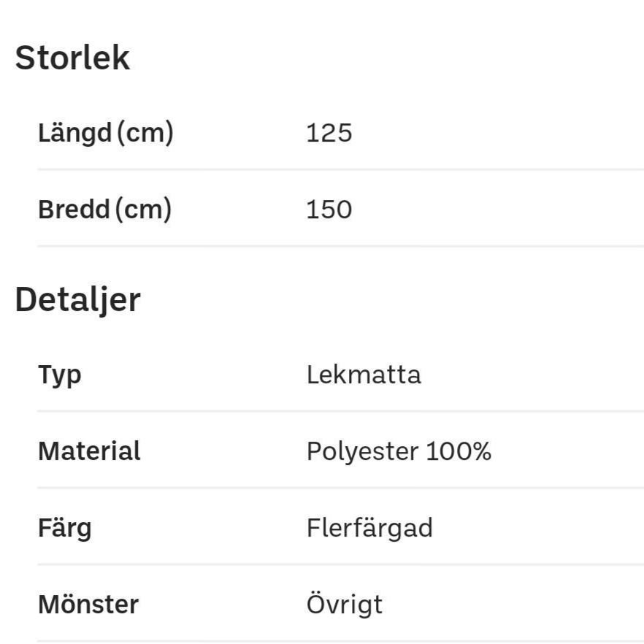Click the Polyester 100% value
This screenshot has height=644, width=644.
399,452
